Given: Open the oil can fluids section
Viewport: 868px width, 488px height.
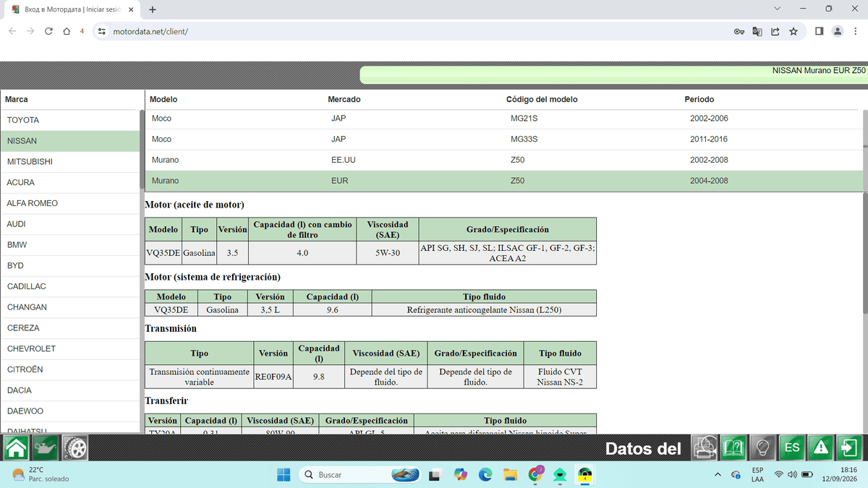Looking at the screenshot, I should tap(45, 448).
